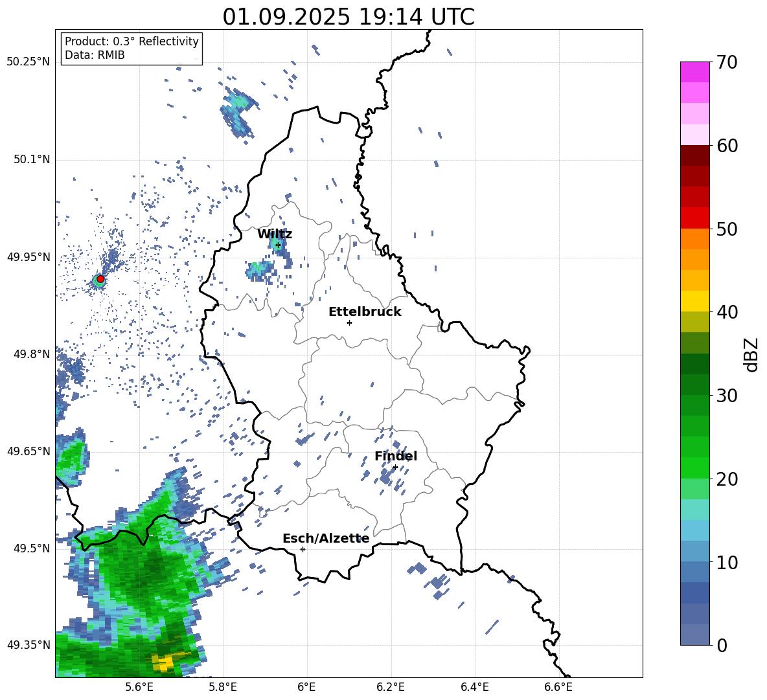The width and height of the screenshot is (767, 700).
Task: Click the bright green 20 dBZ colorbar swatch
Action: point(695,468)
